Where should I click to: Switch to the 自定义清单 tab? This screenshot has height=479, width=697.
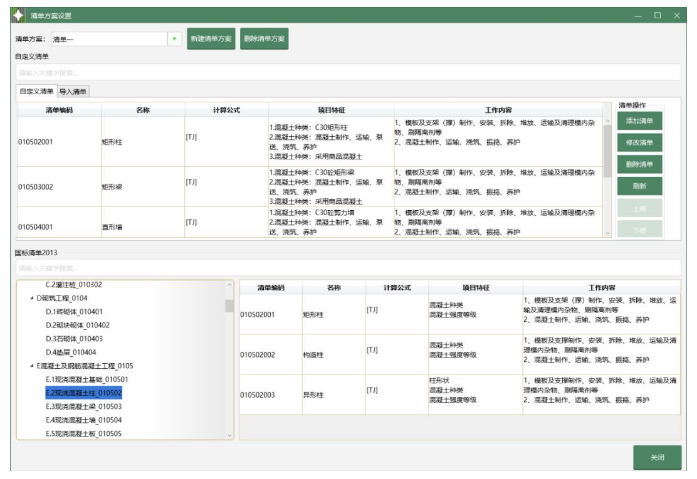tap(36, 91)
